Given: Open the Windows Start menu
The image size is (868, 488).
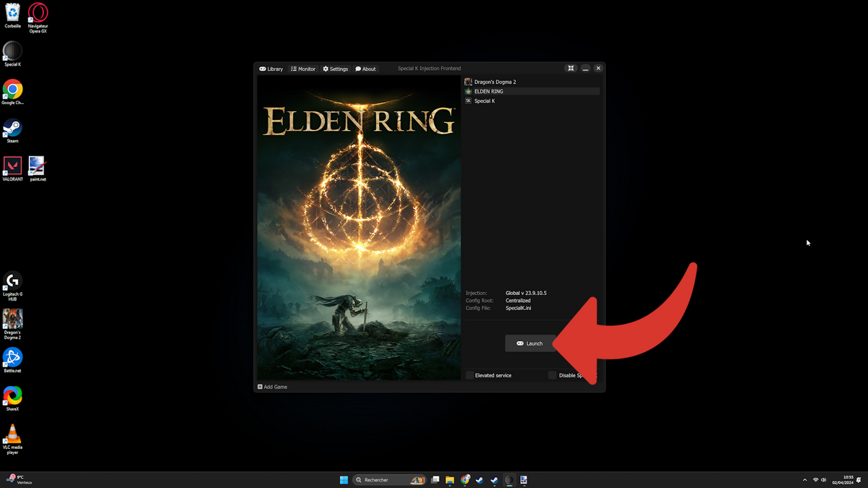Looking at the screenshot, I should pos(344,479).
